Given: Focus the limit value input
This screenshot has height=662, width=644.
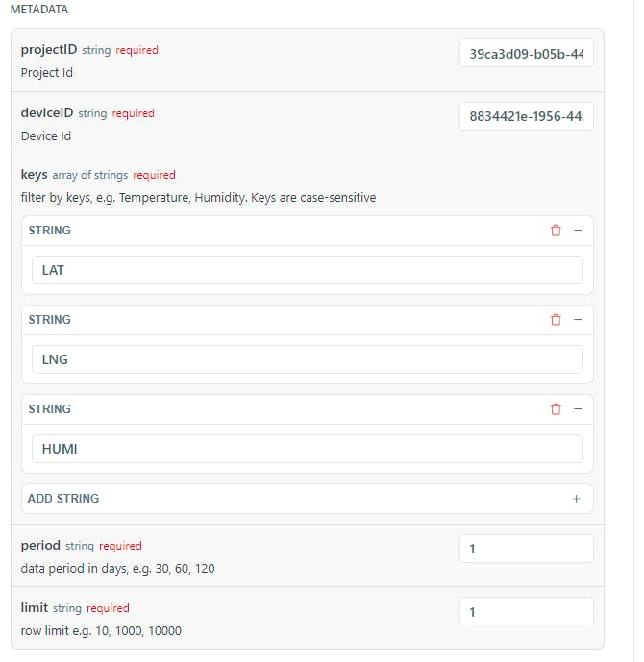Looking at the screenshot, I should [x=526, y=612].
